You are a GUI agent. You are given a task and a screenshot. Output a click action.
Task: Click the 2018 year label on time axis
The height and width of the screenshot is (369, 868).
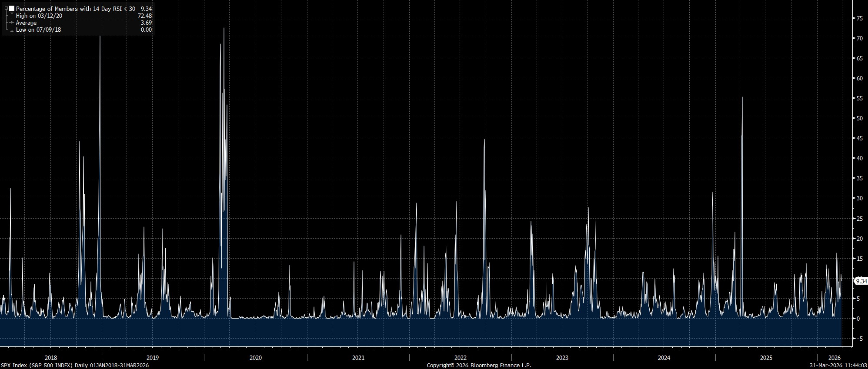pos(51,358)
